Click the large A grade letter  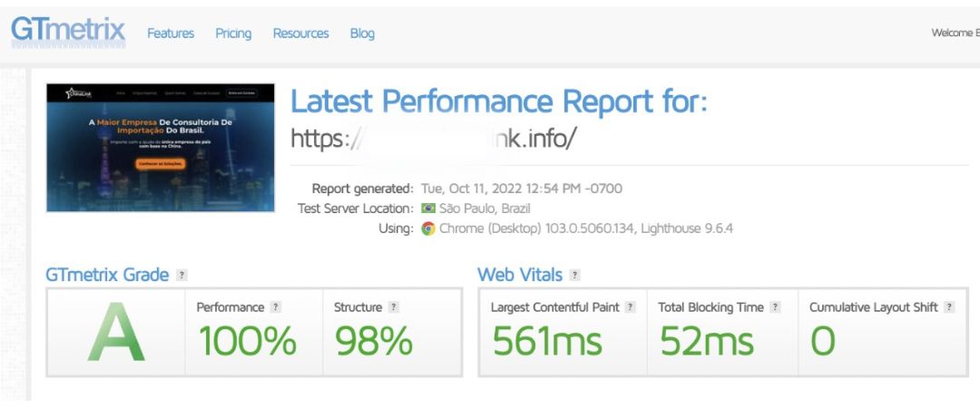(x=116, y=332)
